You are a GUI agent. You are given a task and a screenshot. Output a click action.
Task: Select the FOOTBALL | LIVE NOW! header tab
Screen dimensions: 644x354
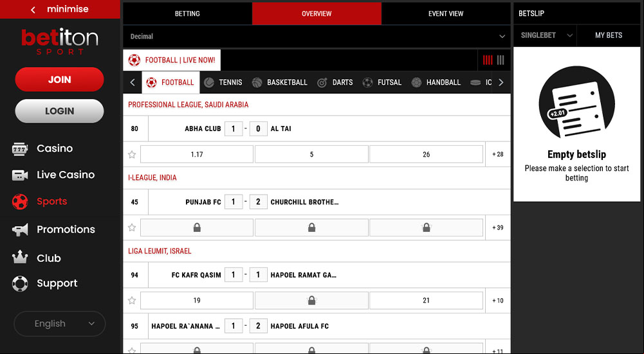tap(172, 60)
